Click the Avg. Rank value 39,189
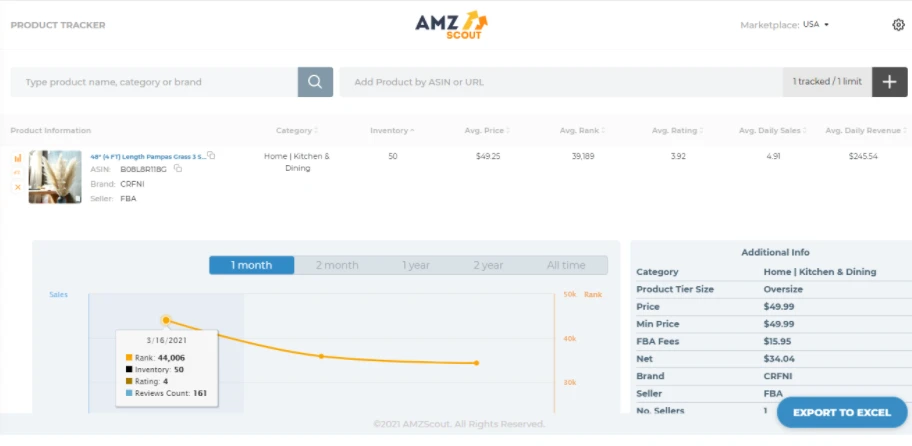 click(x=583, y=156)
